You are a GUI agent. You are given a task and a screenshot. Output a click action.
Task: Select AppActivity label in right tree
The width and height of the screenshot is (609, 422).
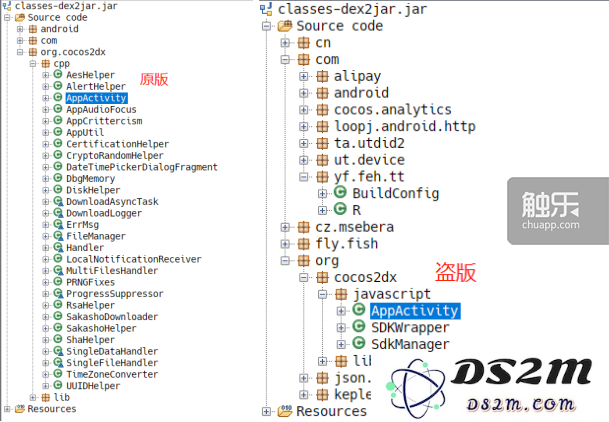(415, 311)
